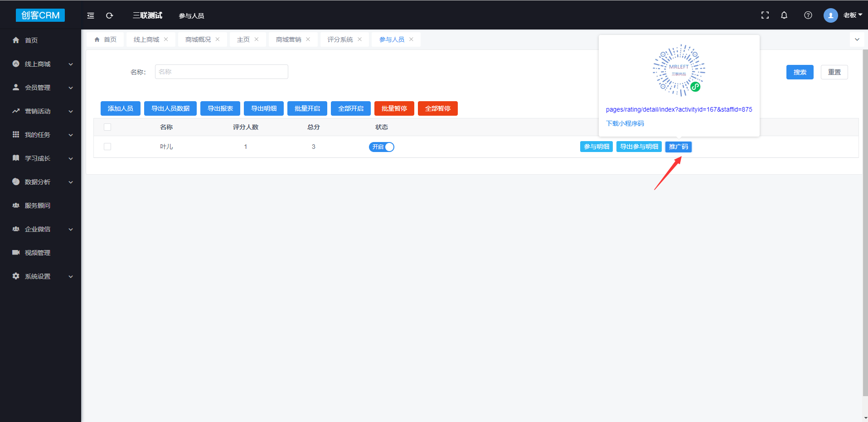The width and height of the screenshot is (868, 422).
Task: Expand 企业微信 sidebar chevron
Action: click(71, 230)
